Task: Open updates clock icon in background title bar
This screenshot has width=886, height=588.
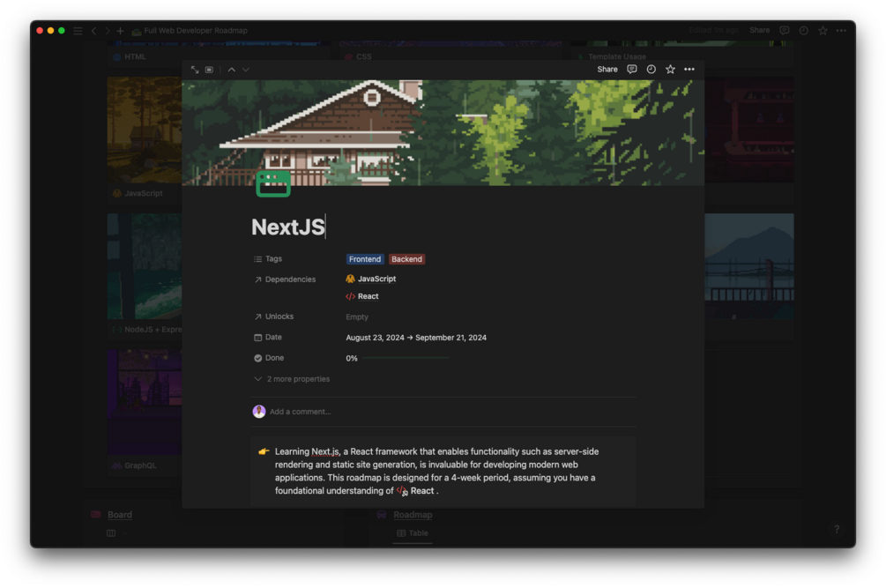Action: (x=803, y=31)
